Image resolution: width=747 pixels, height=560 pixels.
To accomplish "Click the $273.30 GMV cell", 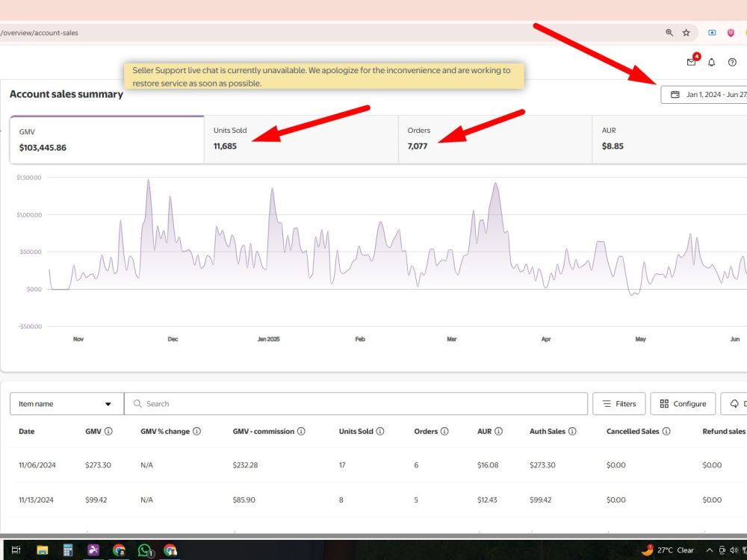I will [98, 464].
